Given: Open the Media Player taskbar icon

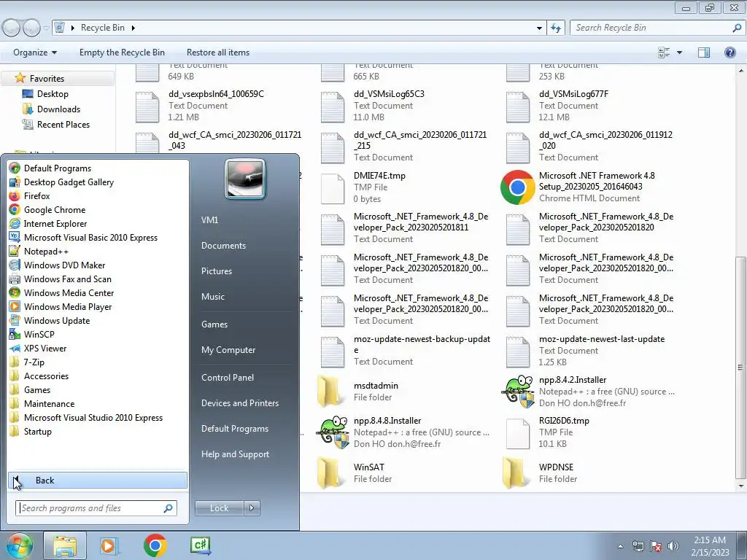Looking at the screenshot, I should (109, 545).
